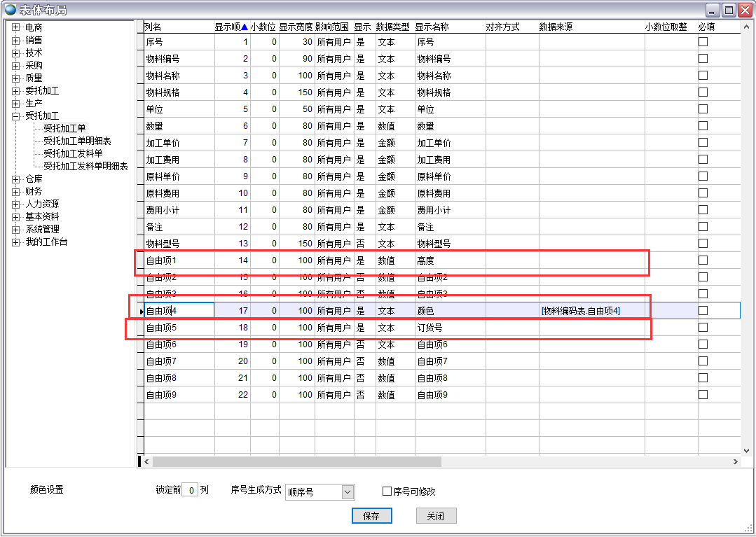756x537 pixels.
Task: Collapse the 受托加工 tree node
Action: point(15,116)
